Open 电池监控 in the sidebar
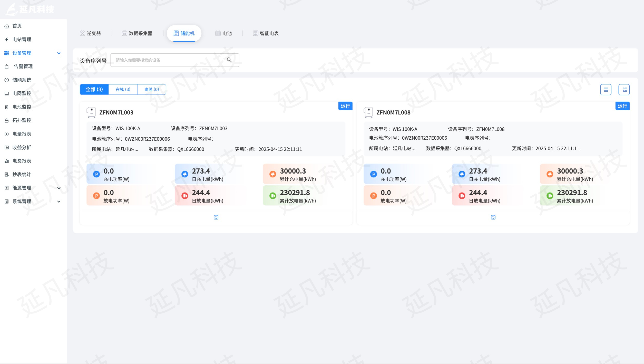This screenshot has height=364, width=644. pyautogui.click(x=22, y=107)
